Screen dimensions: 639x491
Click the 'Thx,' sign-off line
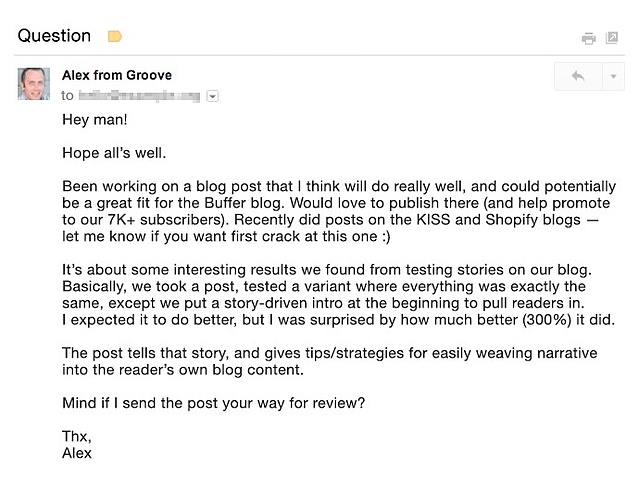tap(77, 437)
